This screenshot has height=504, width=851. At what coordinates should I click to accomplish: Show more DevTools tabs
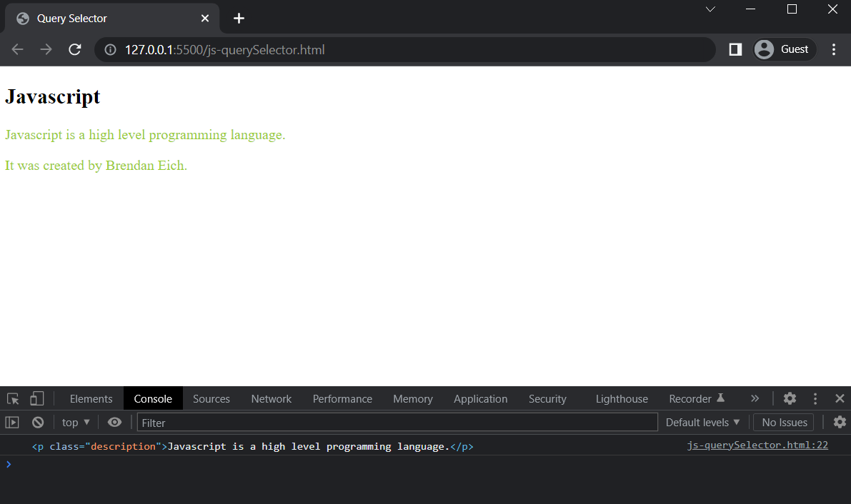[755, 399]
